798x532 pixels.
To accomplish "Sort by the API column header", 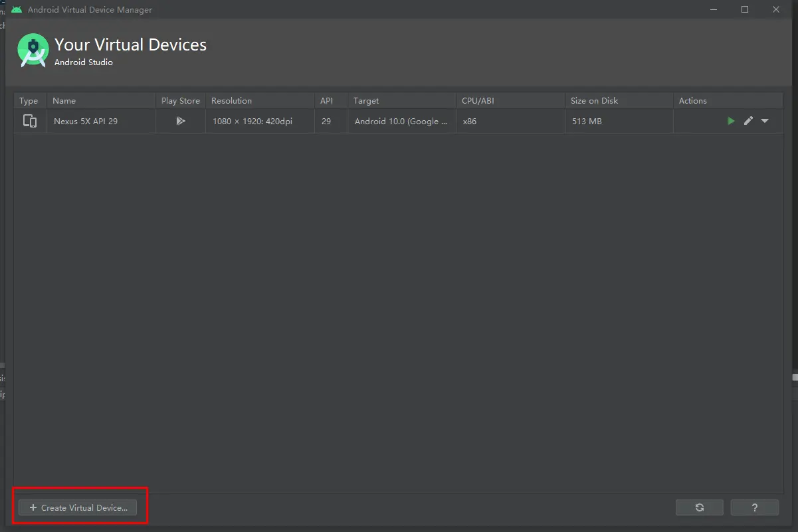I will pyautogui.click(x=331, y=101).
